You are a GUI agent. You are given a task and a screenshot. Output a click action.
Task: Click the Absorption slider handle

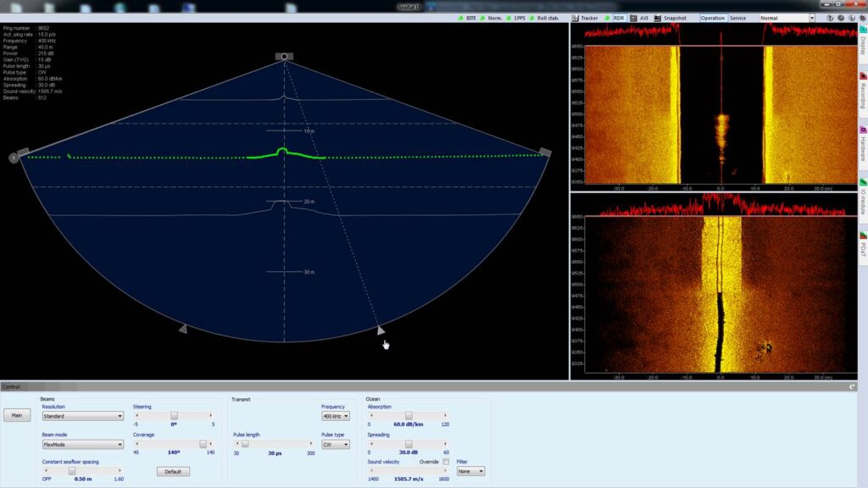point(409,416)
